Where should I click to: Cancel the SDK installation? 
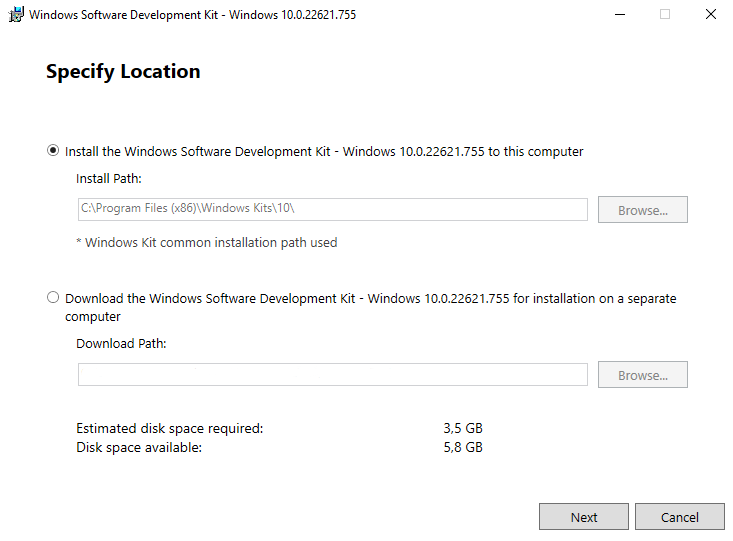pos(680,517)
